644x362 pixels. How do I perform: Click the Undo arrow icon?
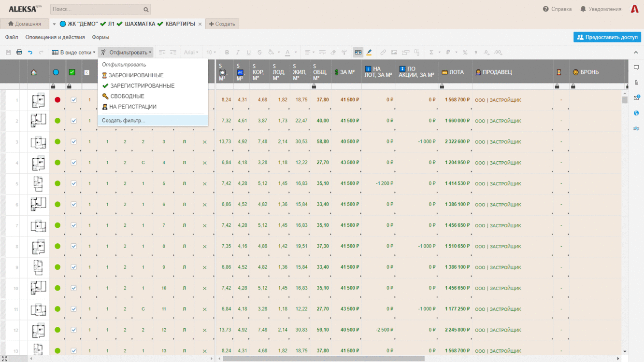click(30, 52)
